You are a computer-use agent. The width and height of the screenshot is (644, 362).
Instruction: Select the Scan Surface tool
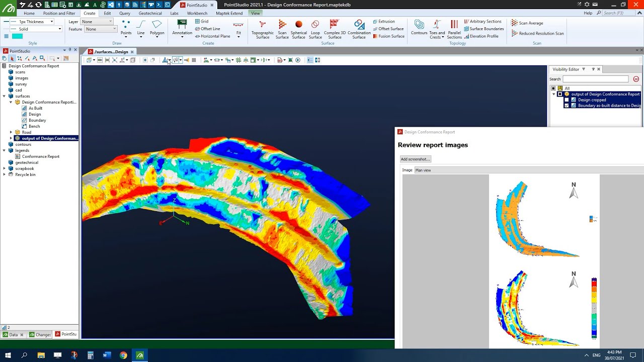[x=282, y=29]
